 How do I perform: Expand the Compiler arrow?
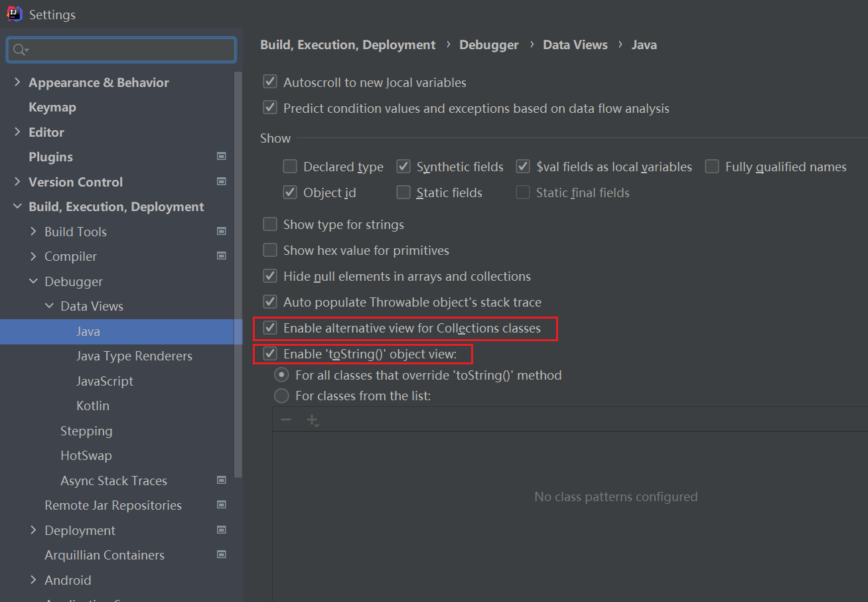point(33,256)
